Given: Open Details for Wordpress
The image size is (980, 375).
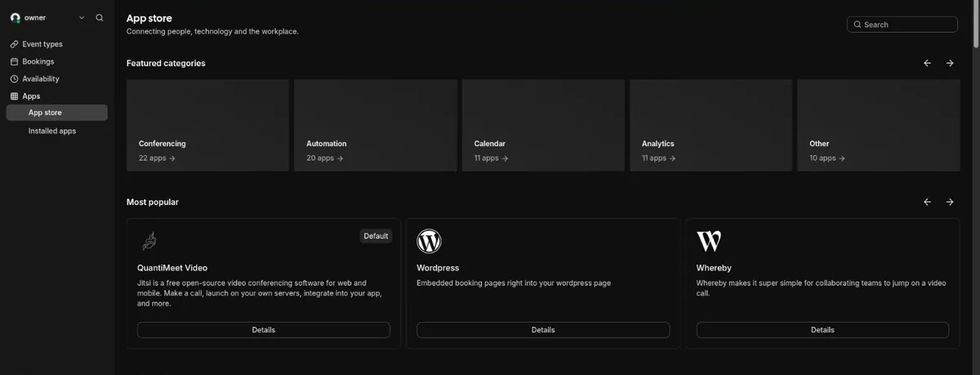Looking at the screenshot, I should pyautogui.click(x=543, y=330).
